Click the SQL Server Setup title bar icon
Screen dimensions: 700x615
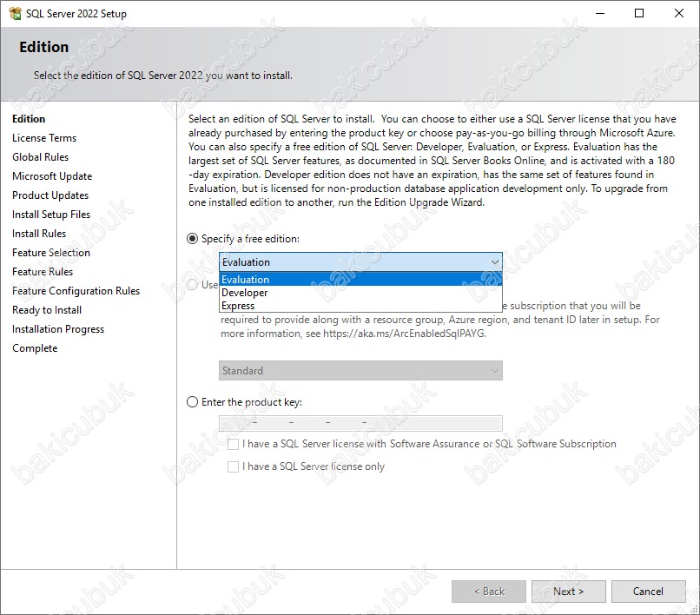coord(15,13)
